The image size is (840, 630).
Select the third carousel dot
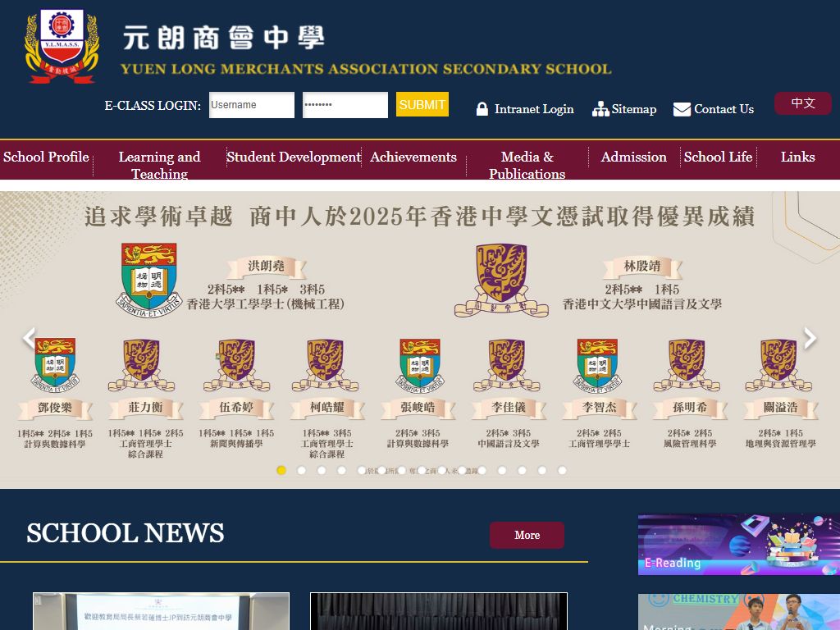click(x=322, y=470)
